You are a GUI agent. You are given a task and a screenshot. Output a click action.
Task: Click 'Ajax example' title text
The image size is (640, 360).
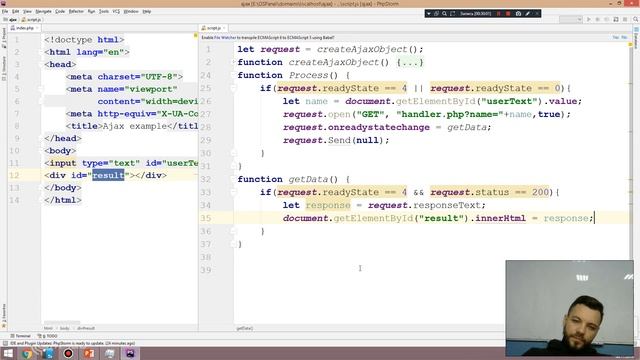pos(135,126)
